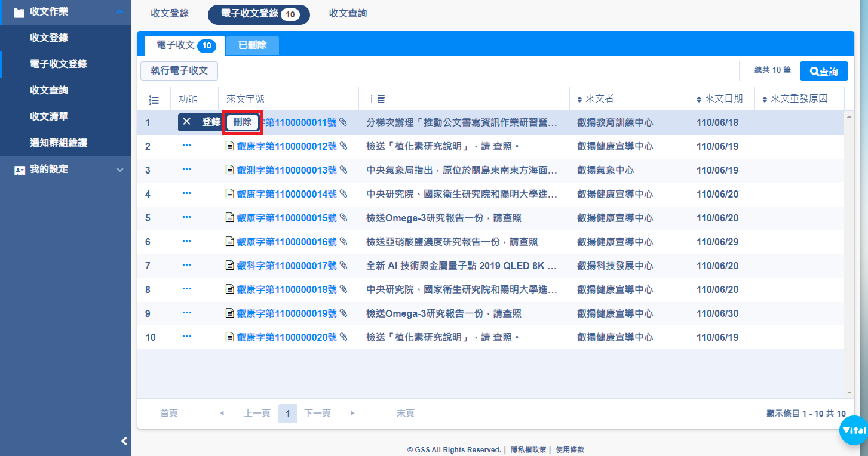Click the list icon in table header
Image resolution: width=868 pixels, height=456 pixels.
tap(154, 100)
